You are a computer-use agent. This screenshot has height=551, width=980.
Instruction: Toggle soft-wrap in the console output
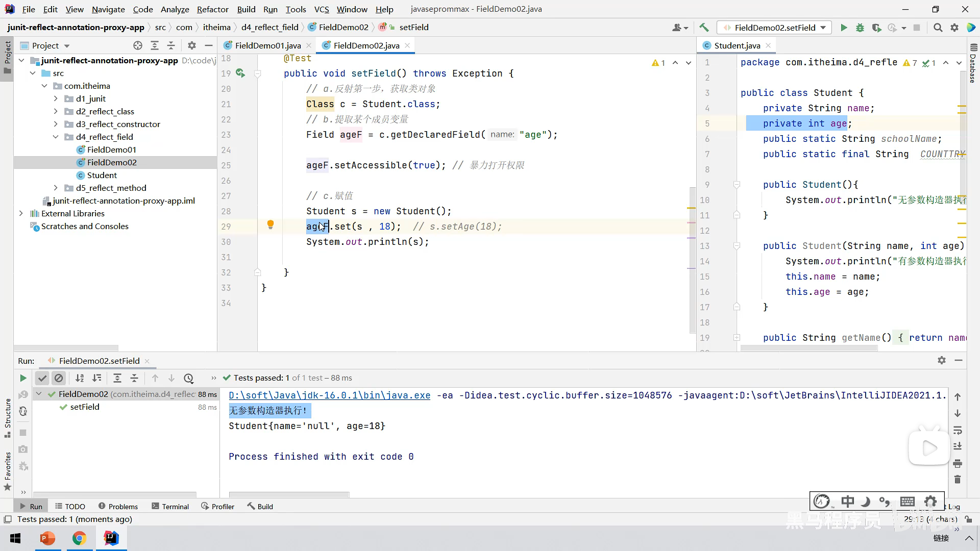958,430
